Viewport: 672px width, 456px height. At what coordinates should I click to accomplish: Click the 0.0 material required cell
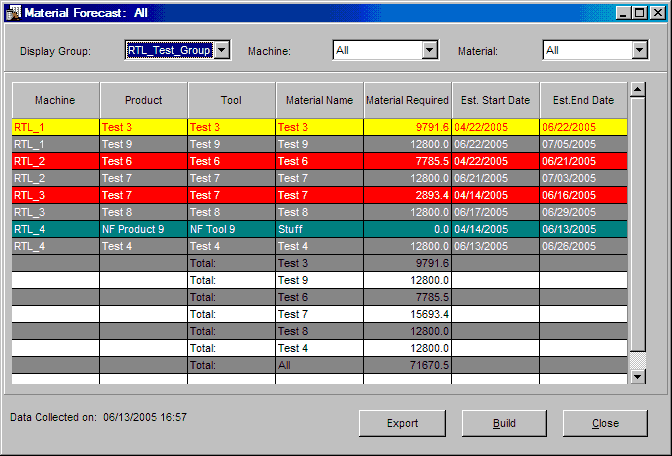(x=408, y=229)
